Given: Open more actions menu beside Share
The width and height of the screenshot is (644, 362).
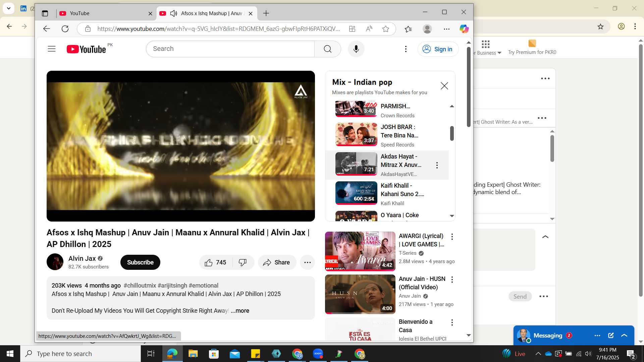Looking at the screenshot, I should [x=307, y=262].
